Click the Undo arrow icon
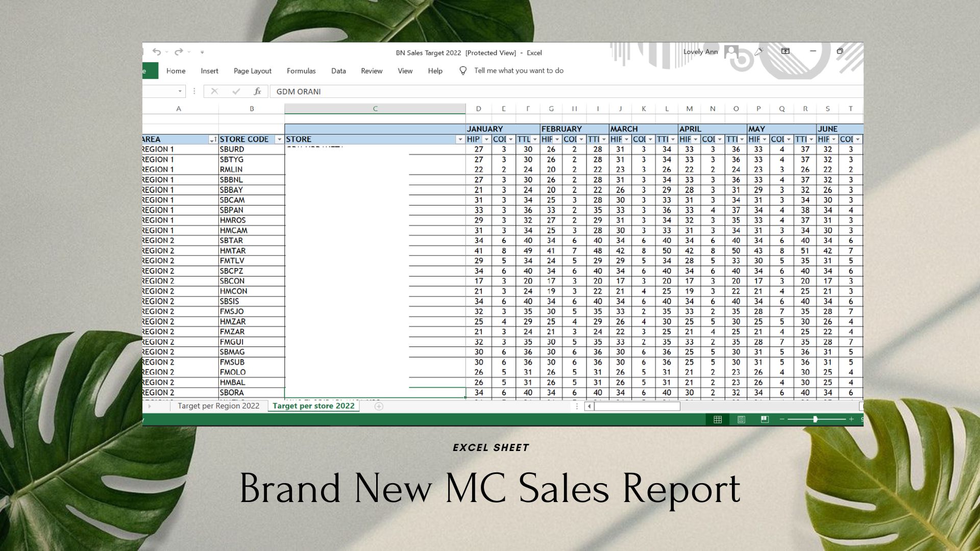 (156, 52)
